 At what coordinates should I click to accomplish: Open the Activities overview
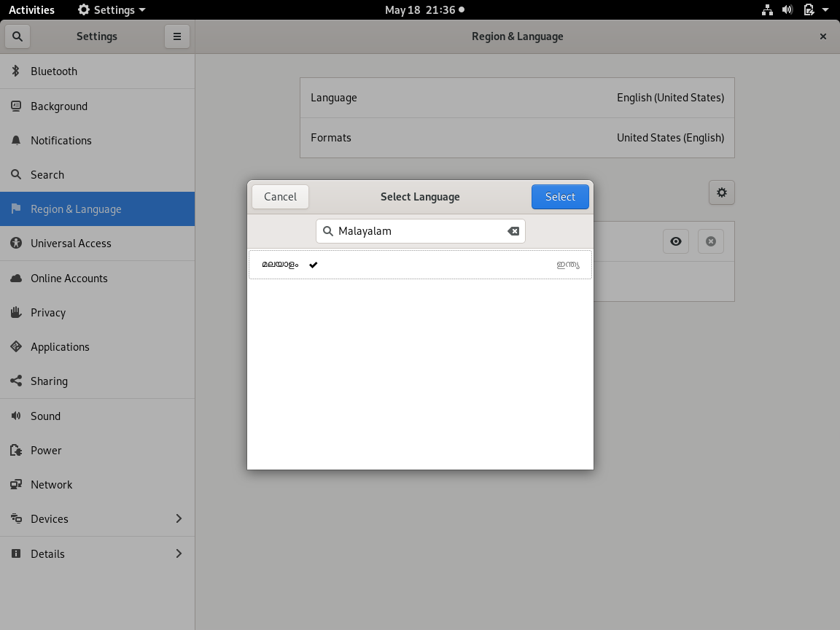tap(31, 9)
